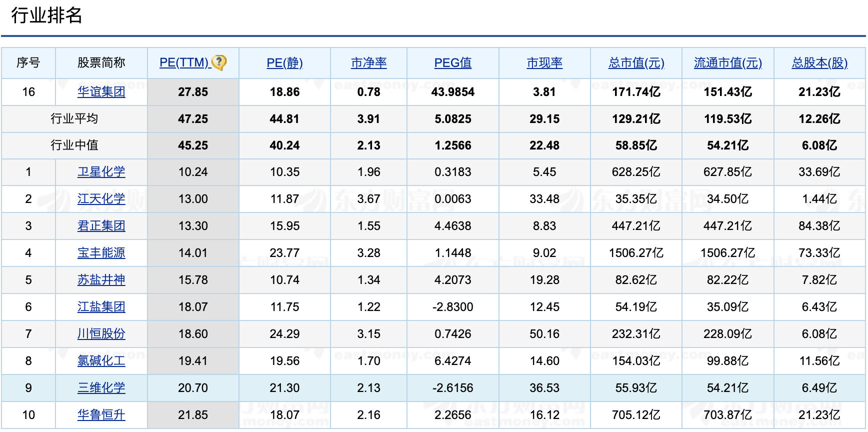Click the 行业中值 row label

point(74,145)
